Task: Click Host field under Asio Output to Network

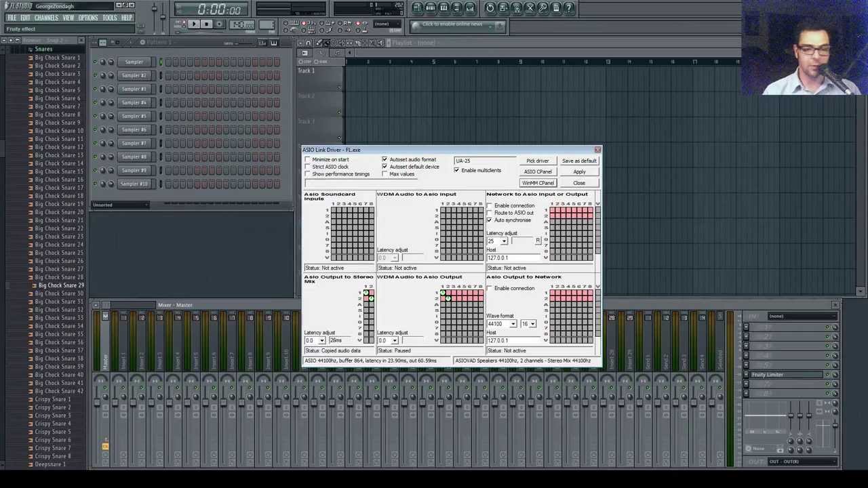Action: [514, 340]
